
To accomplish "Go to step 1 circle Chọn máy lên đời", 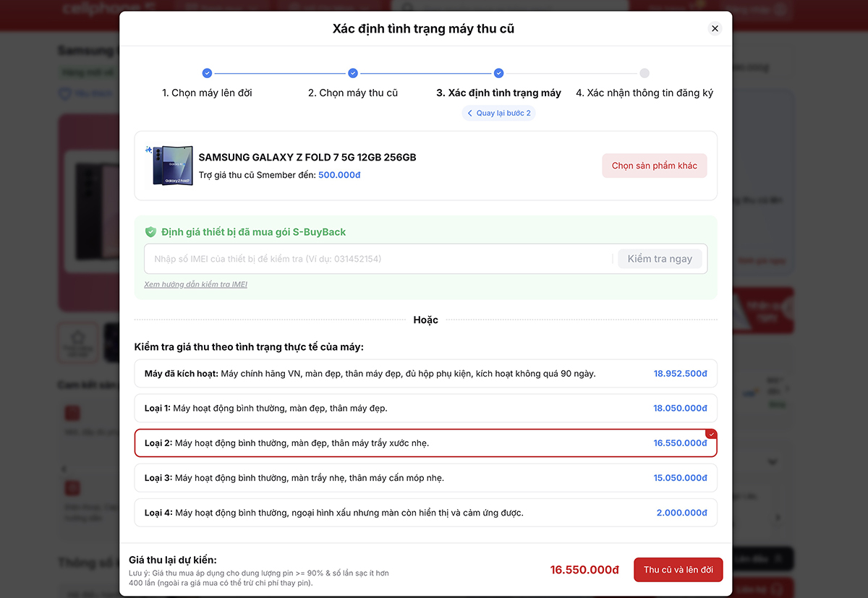I will point(207,73).
